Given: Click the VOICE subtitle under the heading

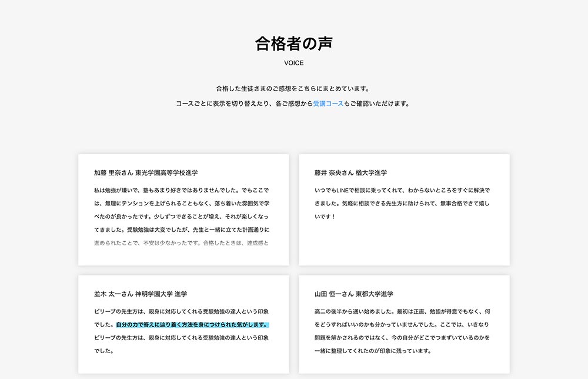Looking at the screenshot, I should coord(294,63).
